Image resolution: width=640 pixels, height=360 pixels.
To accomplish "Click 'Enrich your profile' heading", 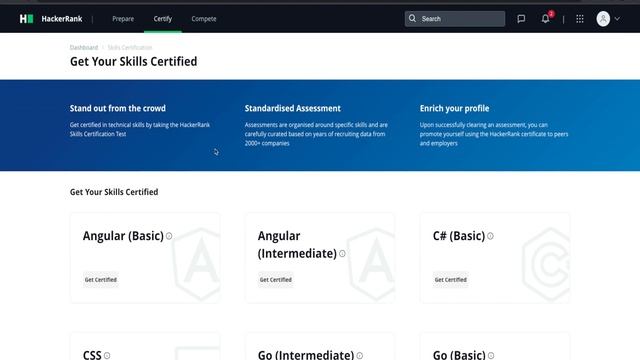I will click(454, 108).
